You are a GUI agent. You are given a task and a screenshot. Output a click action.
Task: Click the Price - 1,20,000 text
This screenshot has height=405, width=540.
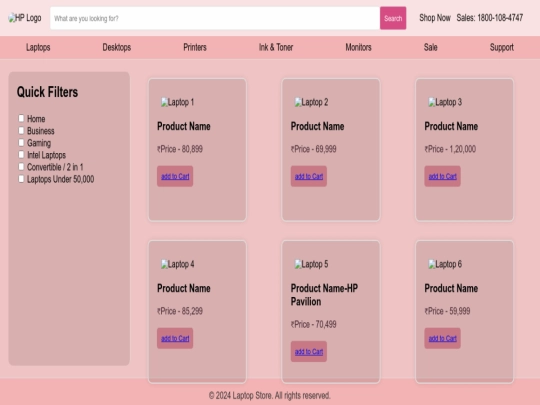[x=450, y=149]
